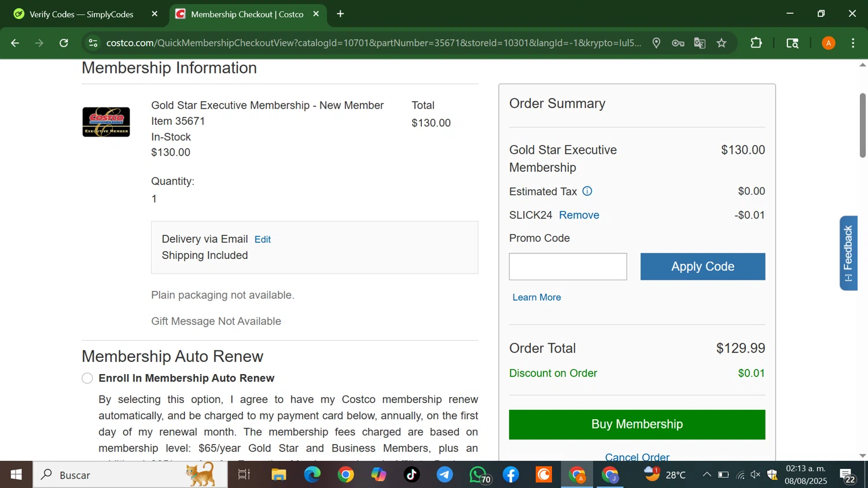868x488 pixels.
Task: Open saved passwords key icon
Action: coord(678,43)
